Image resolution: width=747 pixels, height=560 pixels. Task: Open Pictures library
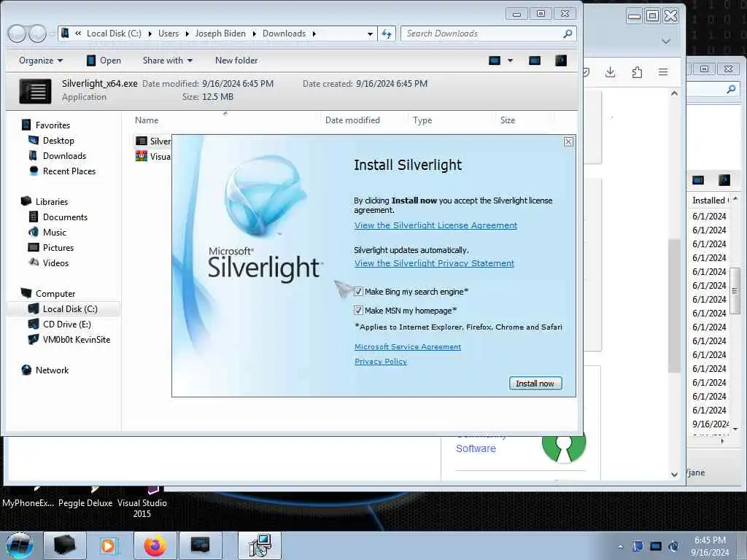coord(58,248)
